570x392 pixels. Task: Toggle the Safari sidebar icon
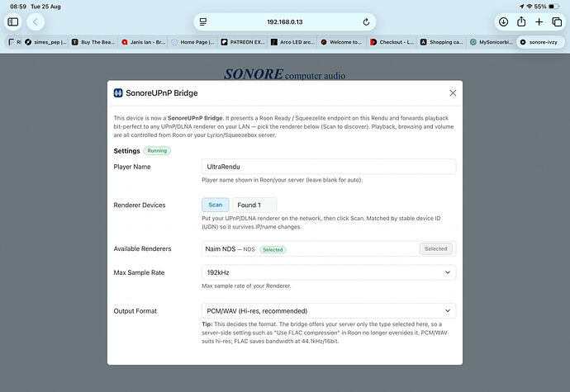point(13,21)
